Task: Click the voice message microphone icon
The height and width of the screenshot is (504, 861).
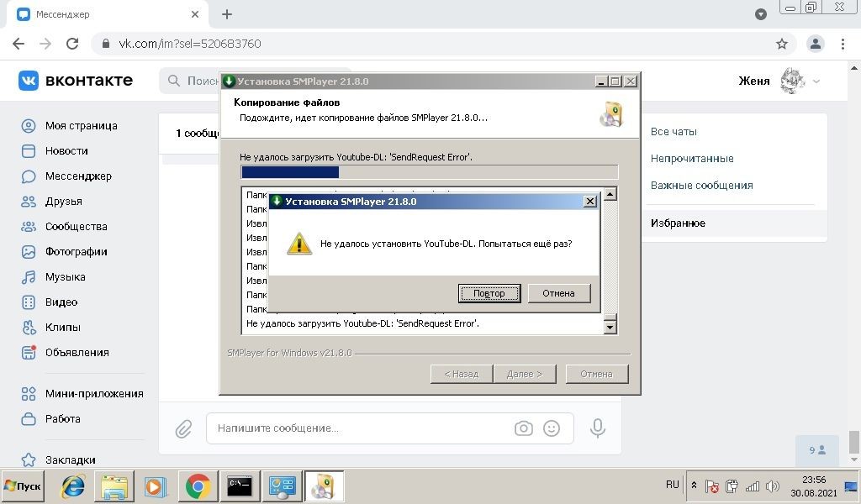Action: 598,428
